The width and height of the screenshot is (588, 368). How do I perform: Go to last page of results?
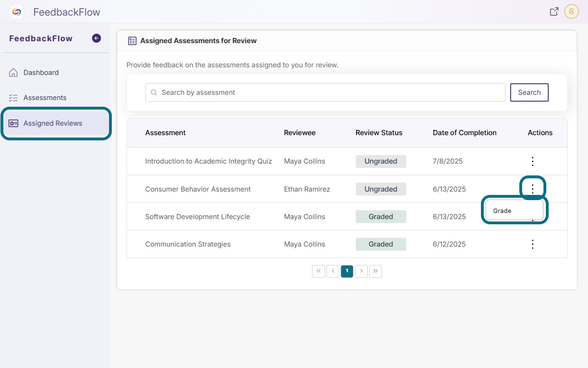coord(375,271)
